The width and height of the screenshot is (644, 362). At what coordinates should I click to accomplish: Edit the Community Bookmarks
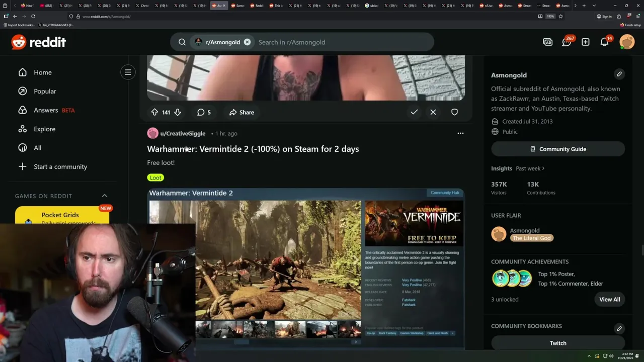(x=619, y=328)
